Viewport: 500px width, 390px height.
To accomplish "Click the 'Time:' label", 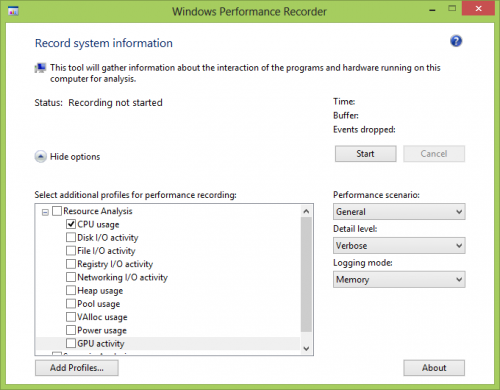I will click(x=344, y=102).
